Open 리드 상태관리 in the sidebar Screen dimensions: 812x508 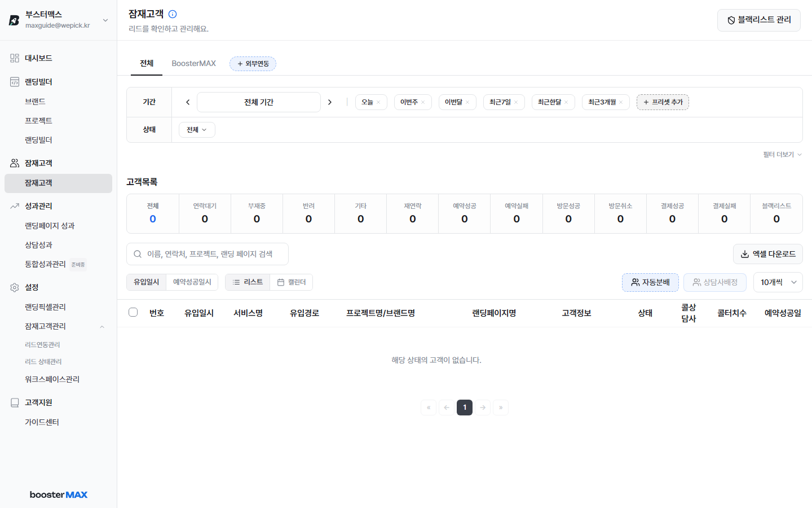43,362
